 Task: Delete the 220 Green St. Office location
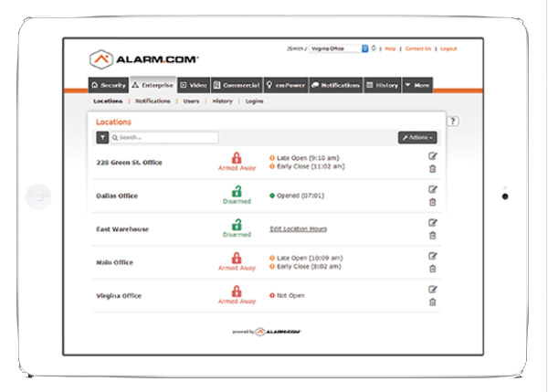(x=432, y=168)
